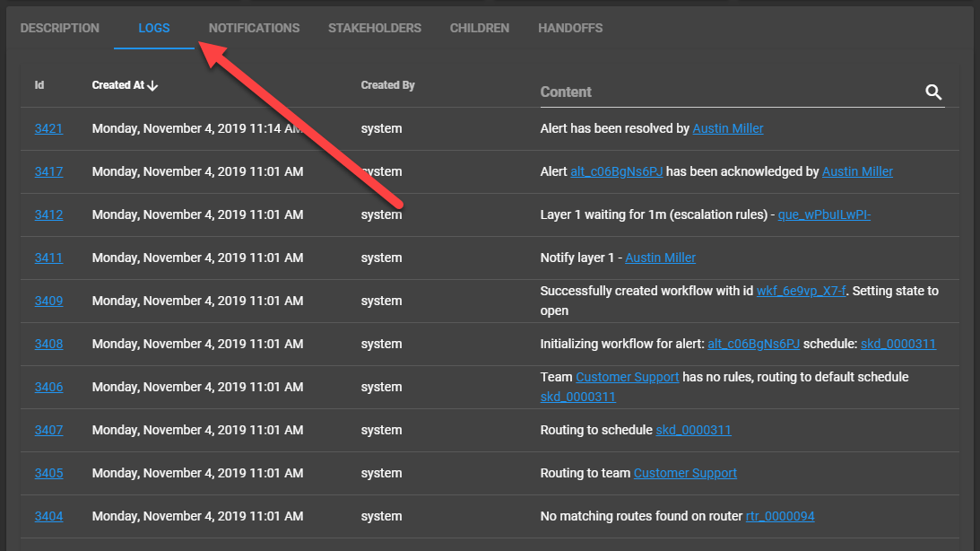
Task: Open Customer Support in the 'has no rules' entry
Action: (x=628, y=378)
